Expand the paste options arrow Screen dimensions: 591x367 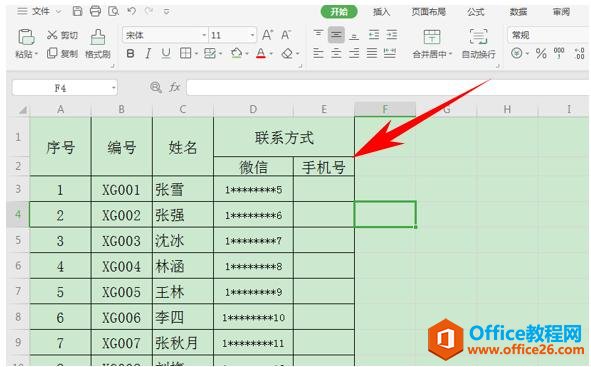pos(36,54)
